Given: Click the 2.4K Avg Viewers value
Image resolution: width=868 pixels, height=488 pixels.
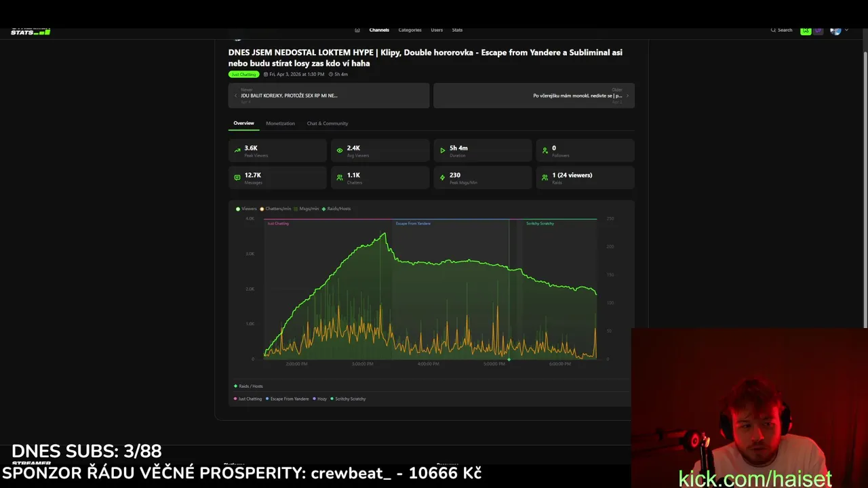Looking at the screenshot, I should [x=353, y=148].
